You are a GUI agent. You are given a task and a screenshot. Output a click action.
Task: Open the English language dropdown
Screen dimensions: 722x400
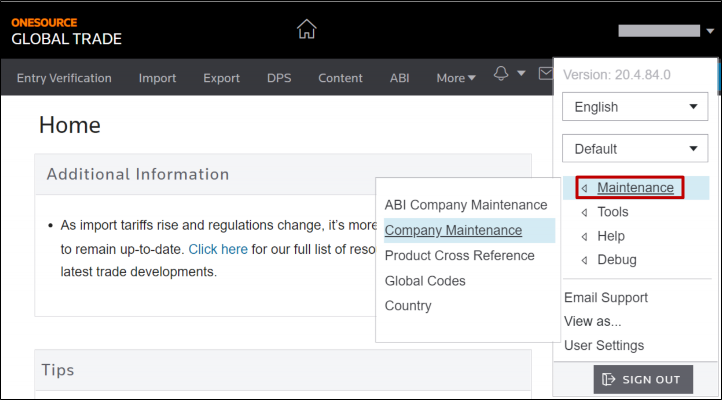pyautogui.click(x=635, y=107)
